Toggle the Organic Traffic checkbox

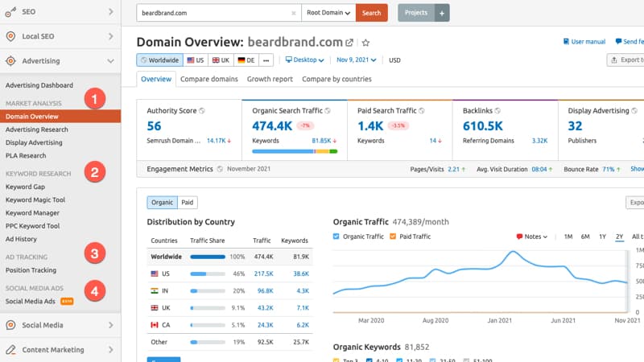[336, 237]
